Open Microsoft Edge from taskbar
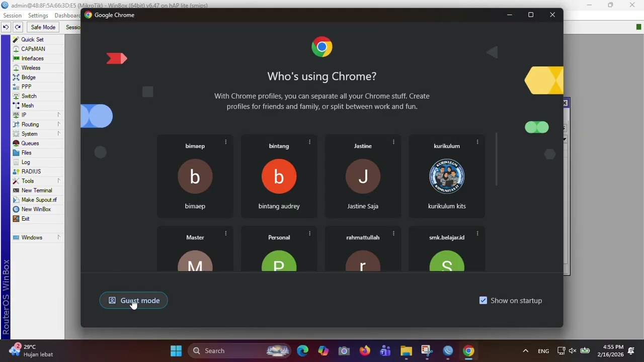 point(302,351)
